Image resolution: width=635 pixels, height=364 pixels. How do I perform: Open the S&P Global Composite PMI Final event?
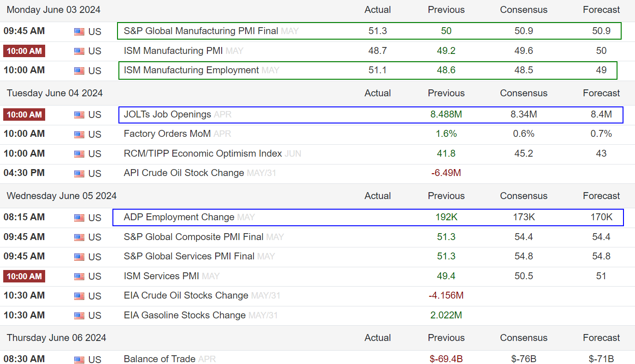click(194, 237)
